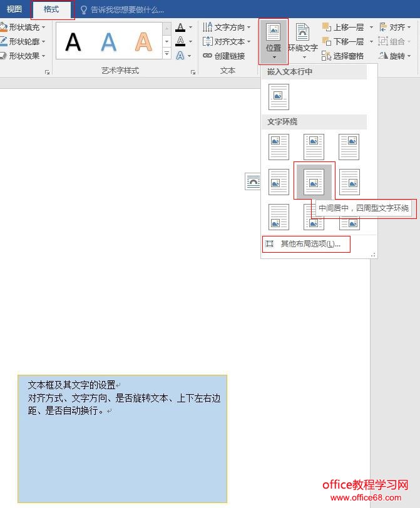Open the 艺术字样式 dialog launcher
This screenshot has width=420, height=508.
click(193, 72)
